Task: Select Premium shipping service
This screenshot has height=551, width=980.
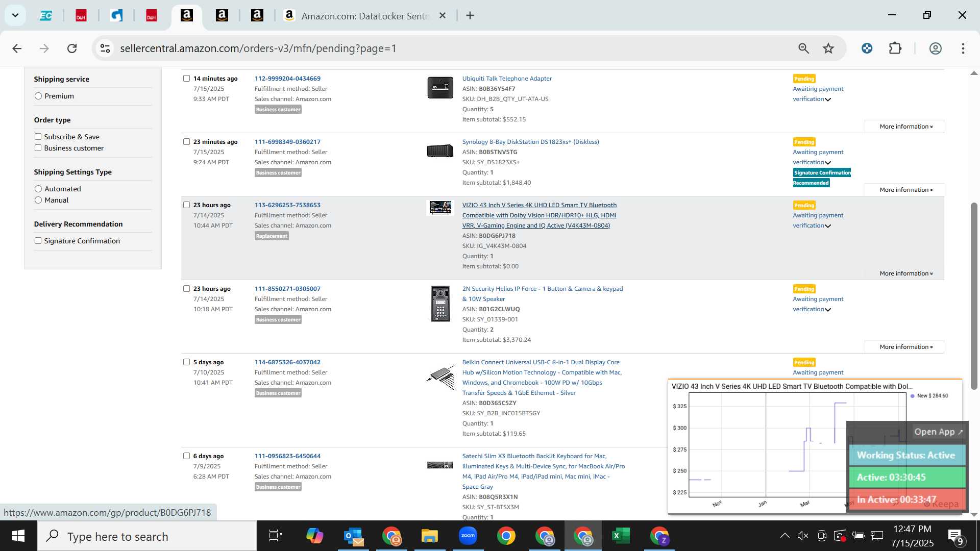Action: coord(38,96)
